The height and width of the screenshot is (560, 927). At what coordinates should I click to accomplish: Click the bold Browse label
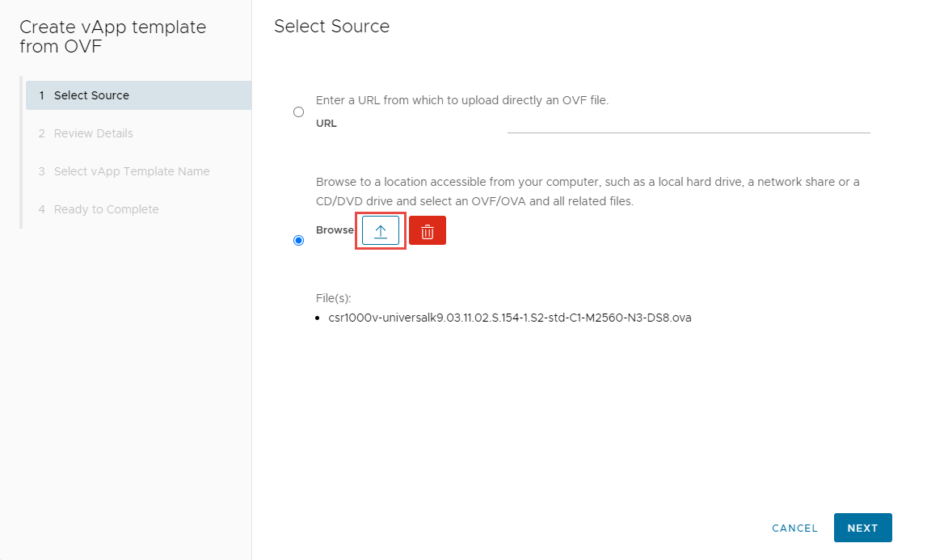click(335, 230)
